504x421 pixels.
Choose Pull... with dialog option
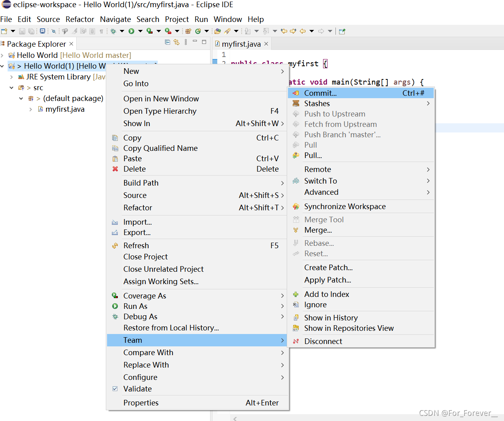361,155
